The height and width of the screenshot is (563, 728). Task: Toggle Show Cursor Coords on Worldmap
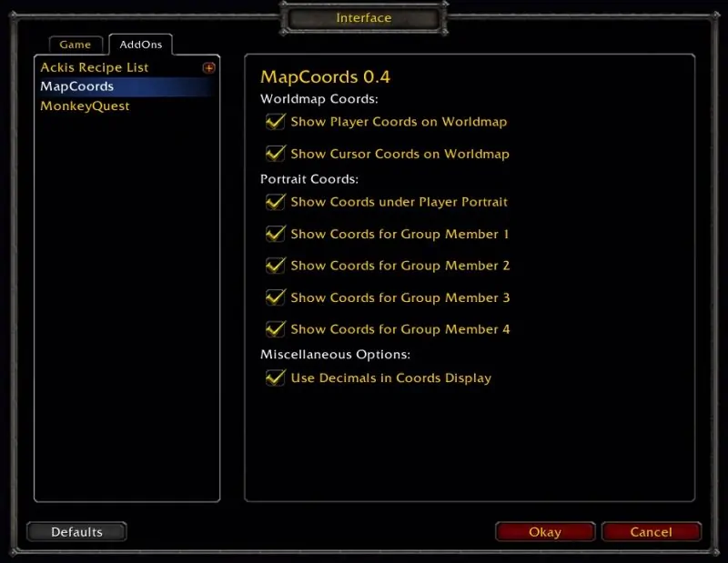point(276,153)
